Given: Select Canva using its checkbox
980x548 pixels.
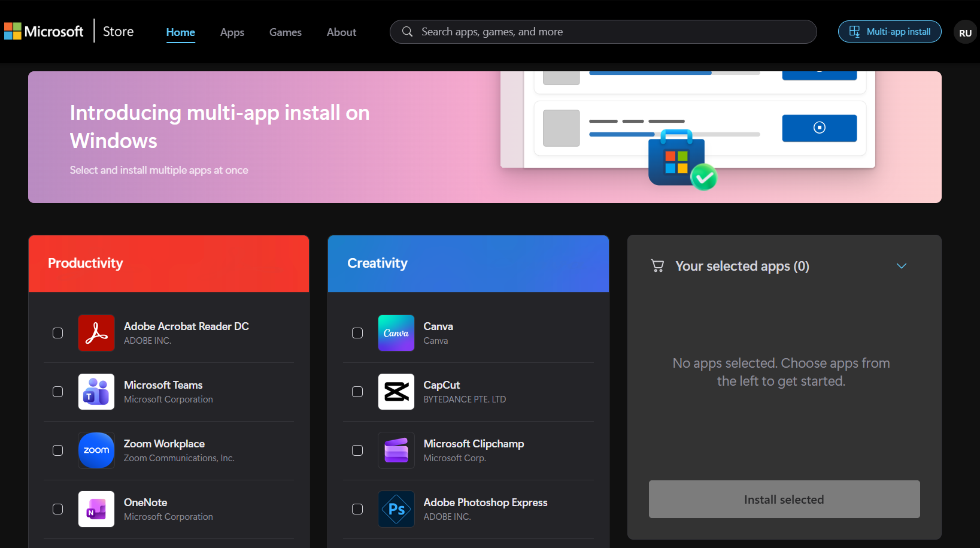Looking at the screenshot, I should 357,333.
